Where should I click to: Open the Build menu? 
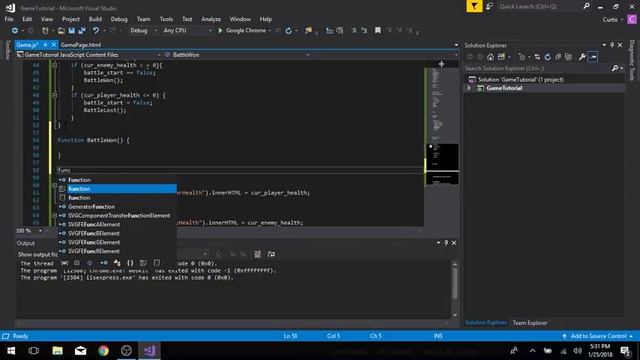pyautogui.click(x=95, y=19)
